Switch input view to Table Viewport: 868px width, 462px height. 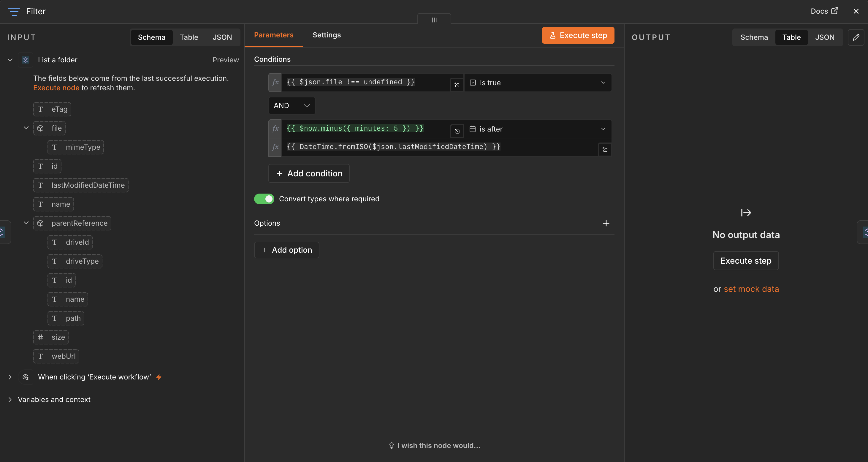189,37
